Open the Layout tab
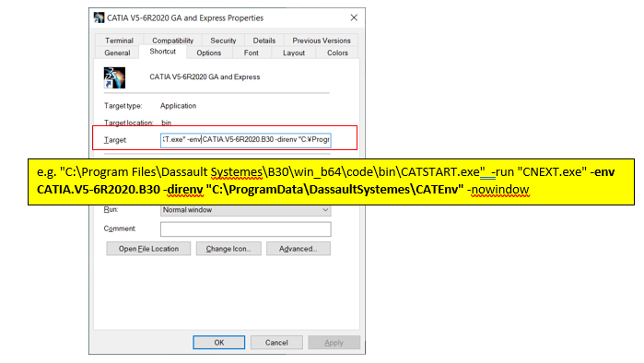The image size is (644, 363). coord(294,53)
